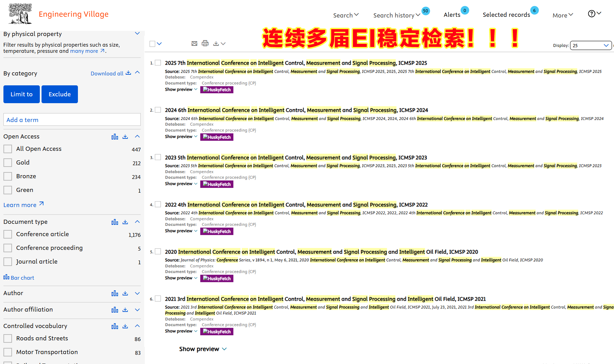Check the Conference proceeding filter
614x364 pixels.
[x=8, y=248]
